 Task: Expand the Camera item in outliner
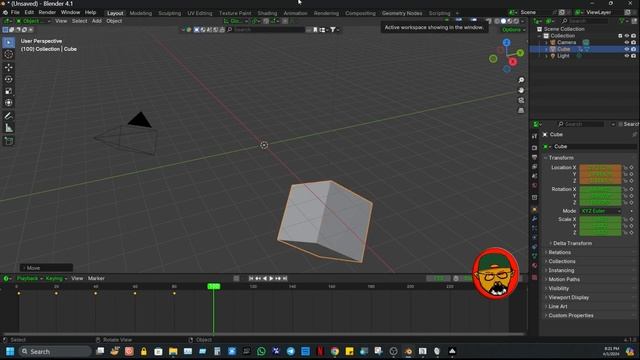coord(547,42)
